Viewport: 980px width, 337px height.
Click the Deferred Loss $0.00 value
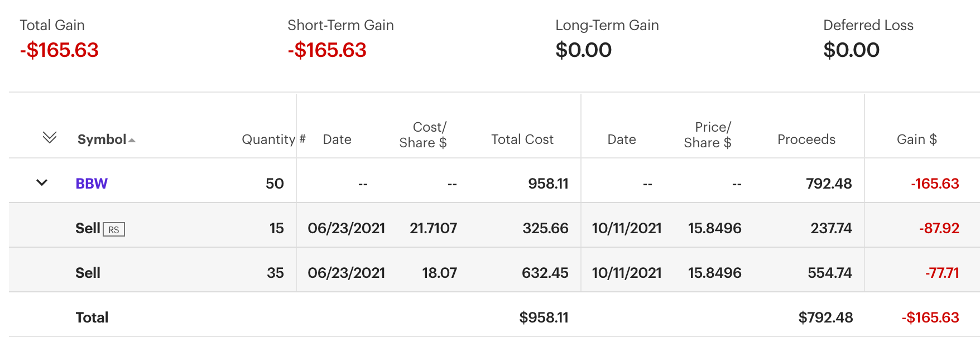(851, 50)
